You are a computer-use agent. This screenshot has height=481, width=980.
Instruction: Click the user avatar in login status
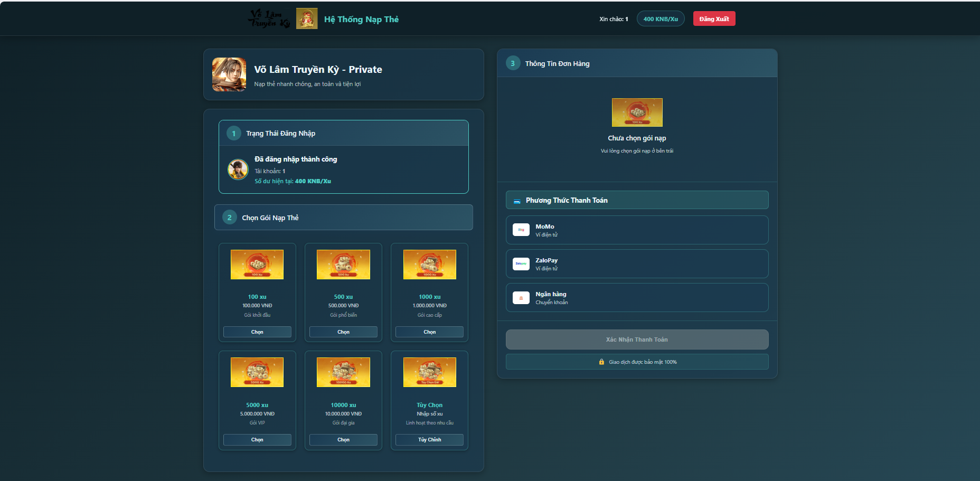pyautogui.click(x=238, y=169)
